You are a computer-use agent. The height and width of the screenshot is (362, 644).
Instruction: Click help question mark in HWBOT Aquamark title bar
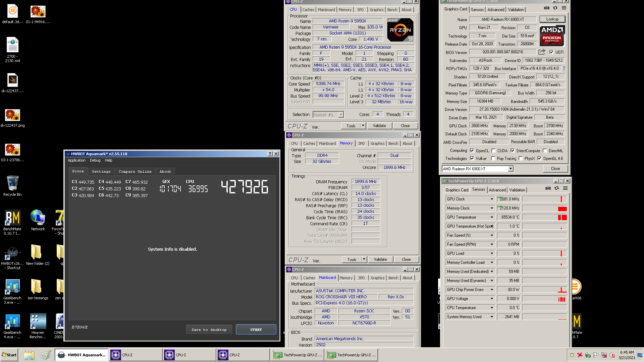coord(270,154)
